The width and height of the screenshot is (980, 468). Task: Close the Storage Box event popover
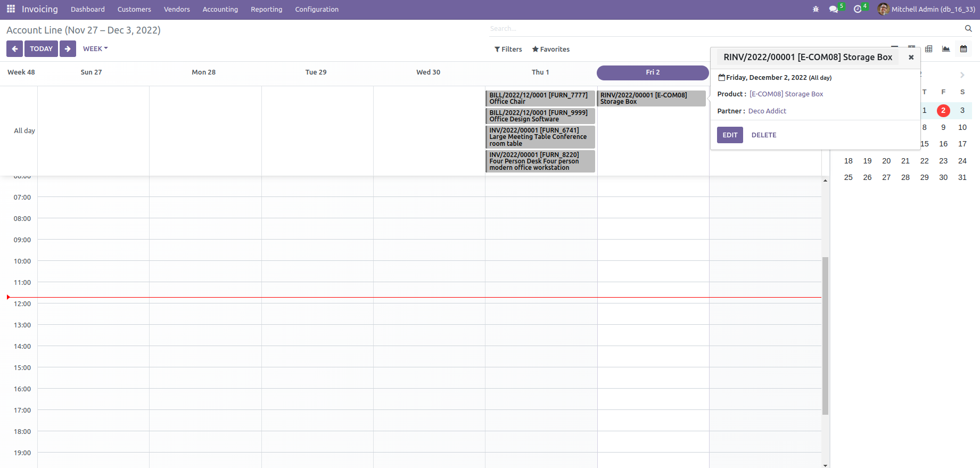pos(911,58)
